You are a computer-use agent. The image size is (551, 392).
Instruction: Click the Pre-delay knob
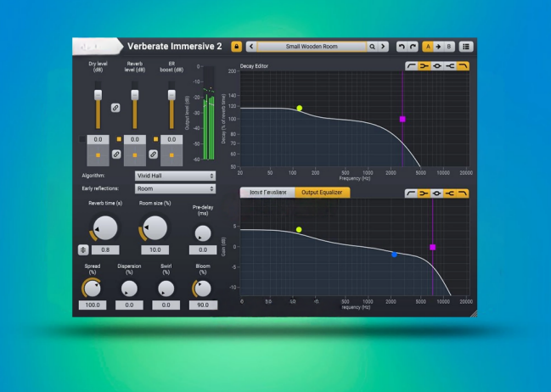click(x=203, y=233)
